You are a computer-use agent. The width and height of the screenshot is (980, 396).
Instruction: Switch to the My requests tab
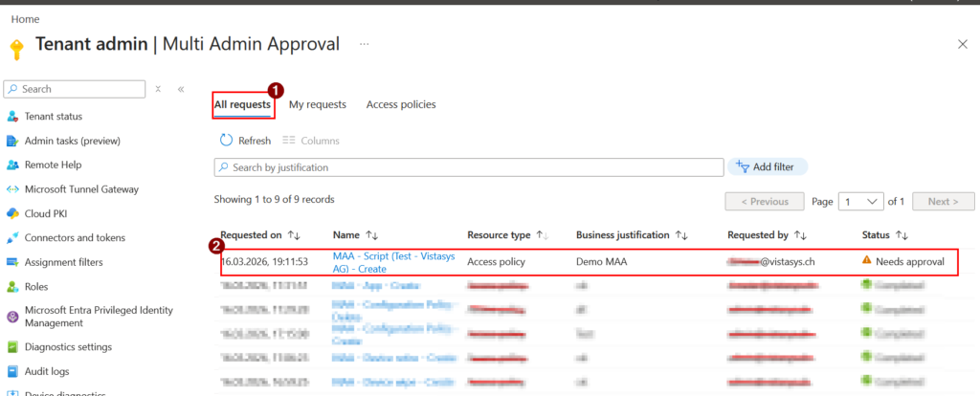coord(318,104)
